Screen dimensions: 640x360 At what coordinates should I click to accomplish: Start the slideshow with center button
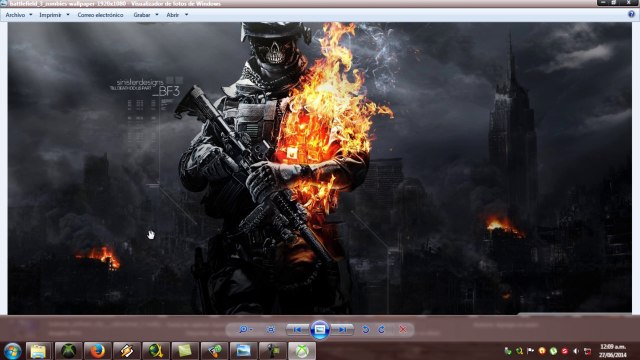click(x=320, y=329)
